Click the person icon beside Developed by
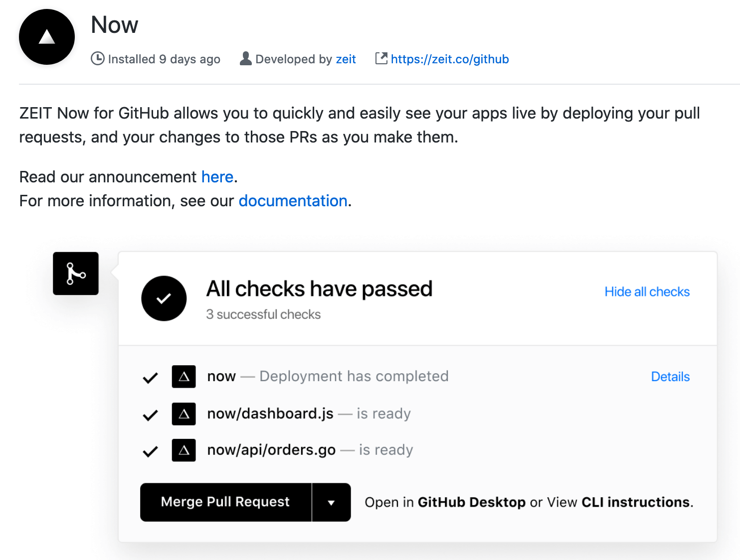The width and height of the screenshot is (740, 560). pyautogui.click(x=246, y=59)
